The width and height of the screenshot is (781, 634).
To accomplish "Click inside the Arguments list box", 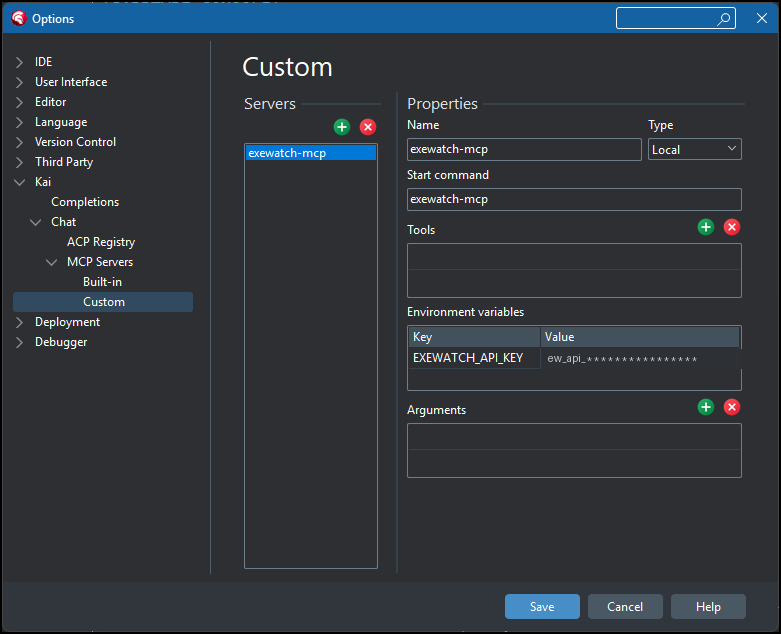I will pyautogui.click(x=574, y=451).
